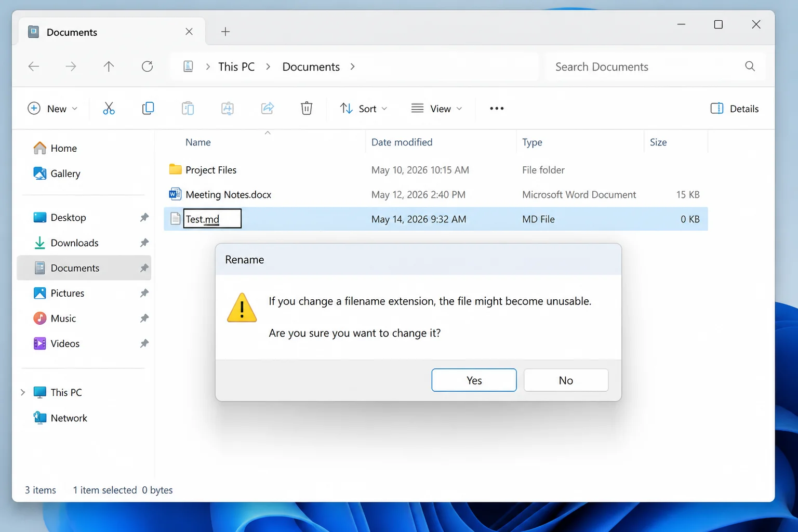This screenshot has width=798, height=532.
Task: Click the Paste clipboard icon
Action: click(x=188, y=109)
